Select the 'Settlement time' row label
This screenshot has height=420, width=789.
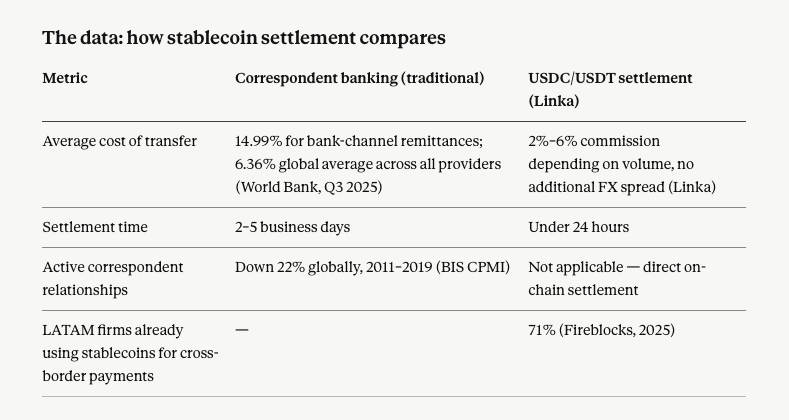click(95, 227)
